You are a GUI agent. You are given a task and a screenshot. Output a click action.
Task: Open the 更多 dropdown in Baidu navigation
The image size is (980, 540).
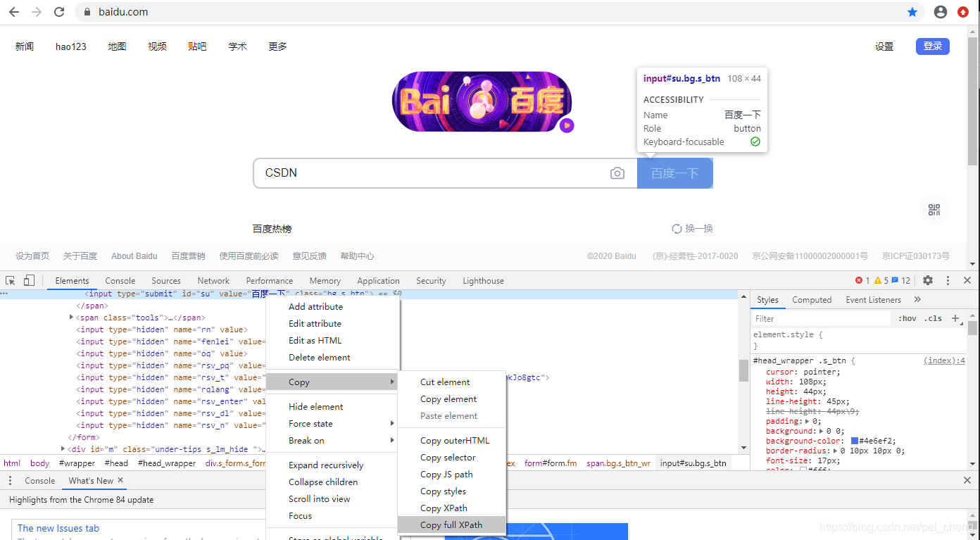277,46
